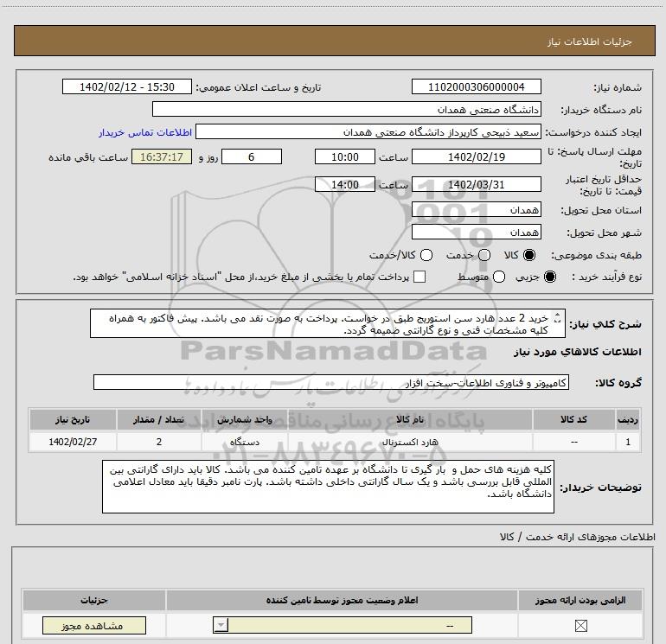
Task: Click the هارد اکسترنال item name cell
Action: point(410,442)
